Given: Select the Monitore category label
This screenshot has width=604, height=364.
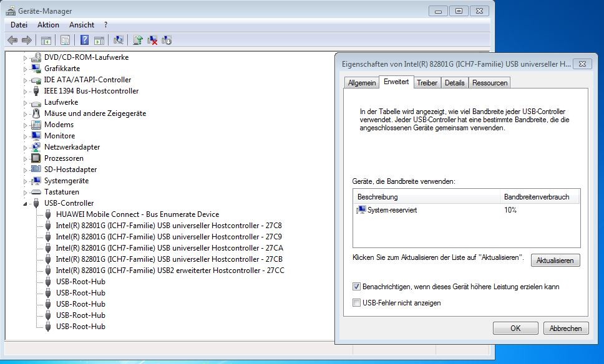Looking at the screenshot, I should tap(60, 136).
